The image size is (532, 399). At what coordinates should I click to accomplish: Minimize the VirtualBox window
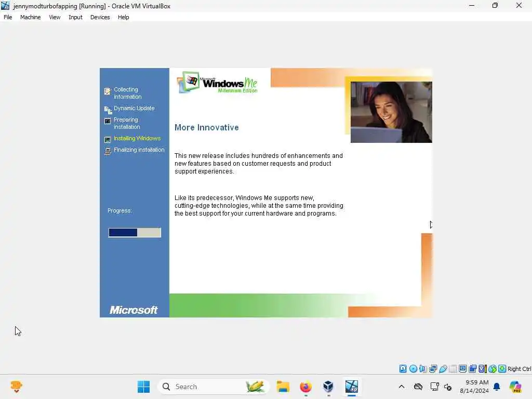472,5
